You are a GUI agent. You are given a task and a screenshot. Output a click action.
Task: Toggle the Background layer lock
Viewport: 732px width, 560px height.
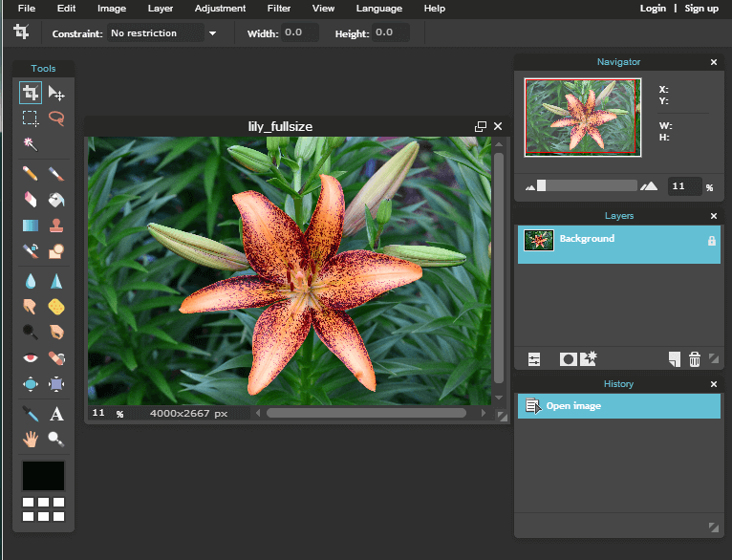[x=711, y=241]
